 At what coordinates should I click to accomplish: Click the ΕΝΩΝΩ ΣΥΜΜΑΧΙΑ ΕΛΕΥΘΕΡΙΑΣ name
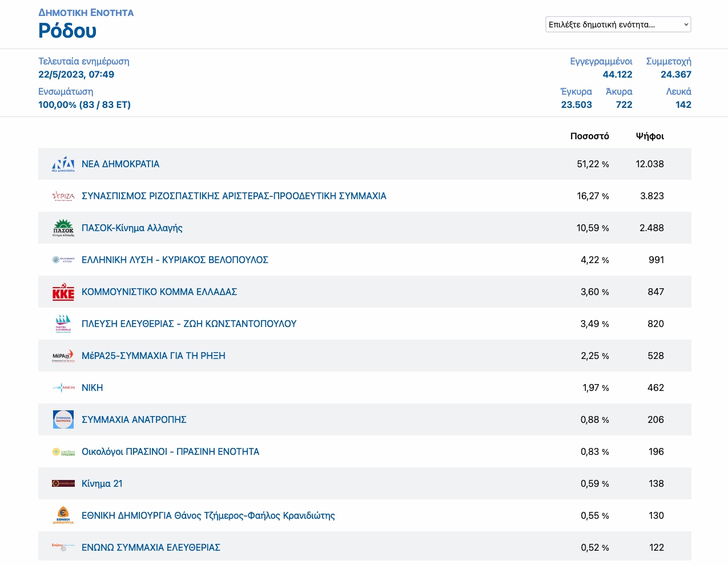click(x=151, y=547)
